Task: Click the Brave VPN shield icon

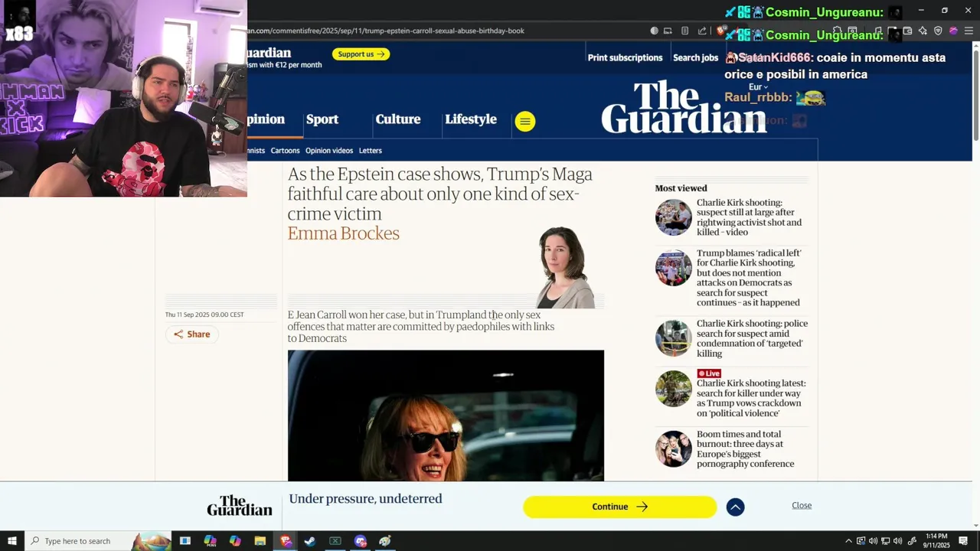Action: pyautogui.click(x=938, y=31)
